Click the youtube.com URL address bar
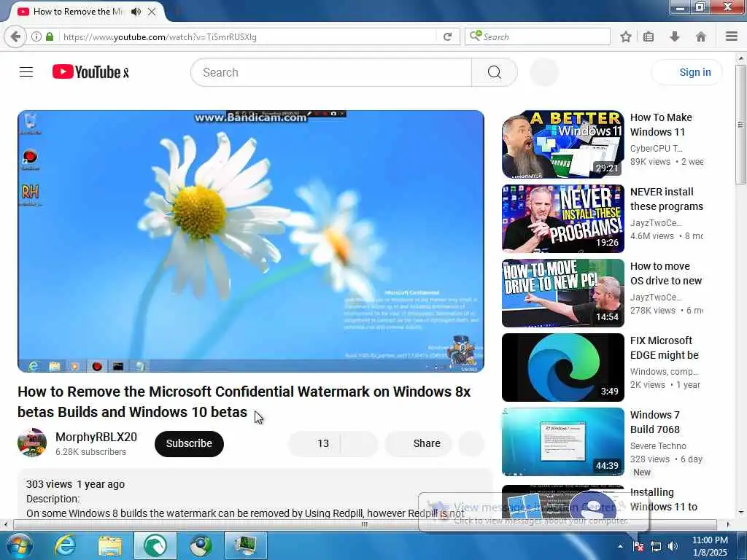This screenshot has height=560, width=747. tap(248, 36)
